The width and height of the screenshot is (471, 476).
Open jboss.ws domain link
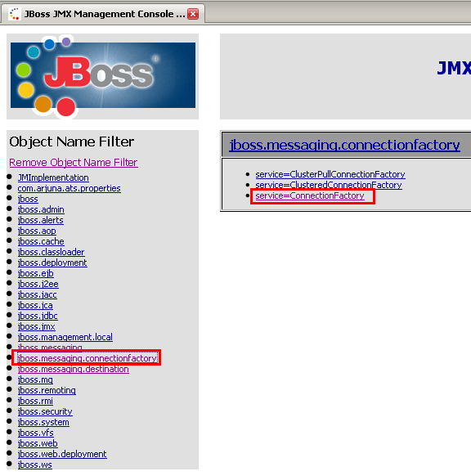coord(34,465)
